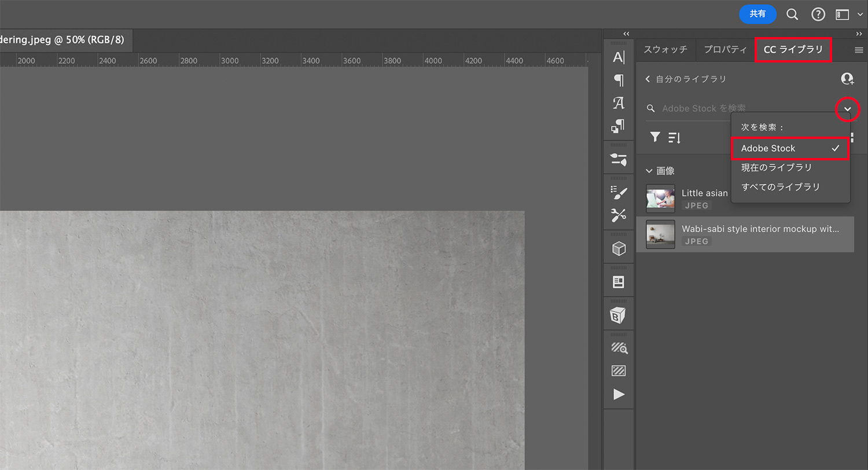
Task: Click the workspace switcher icon
Action: pyautogui.click(x=842, y=14)
